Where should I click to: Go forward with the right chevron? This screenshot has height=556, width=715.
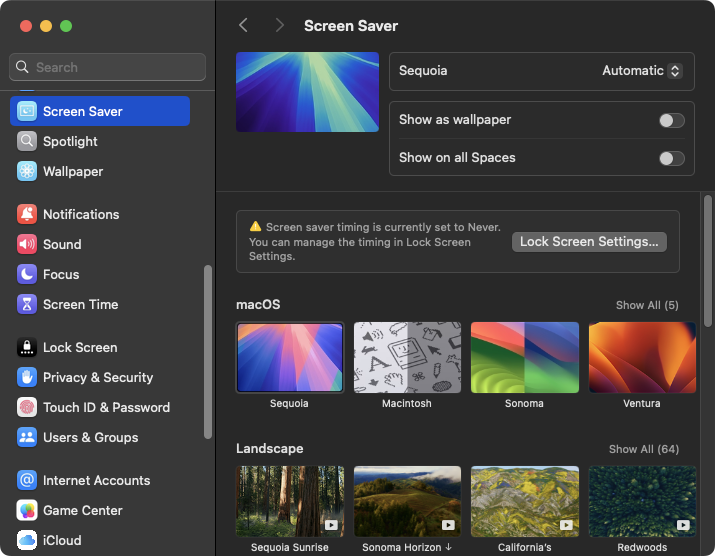pos(280,26)
